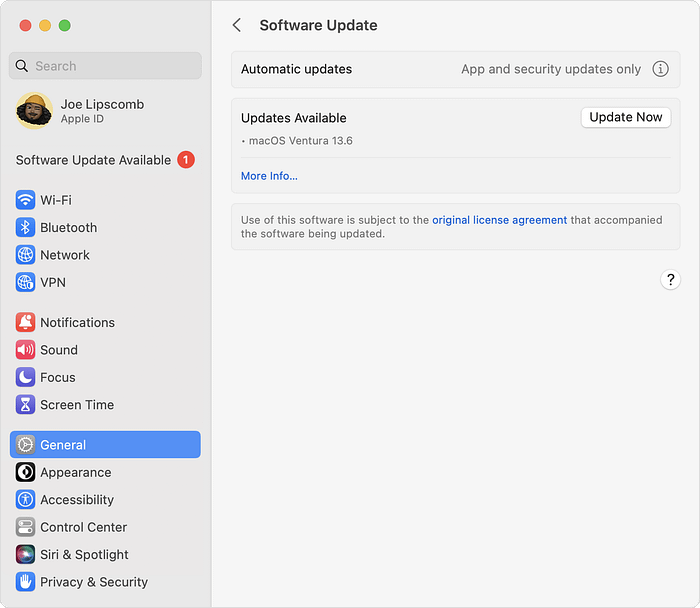Click the Accessibility icon

pos(25,500)
